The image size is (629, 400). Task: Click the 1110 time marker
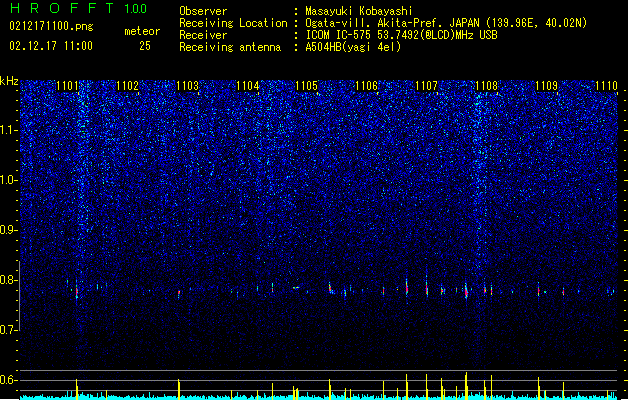coord(606,86)
